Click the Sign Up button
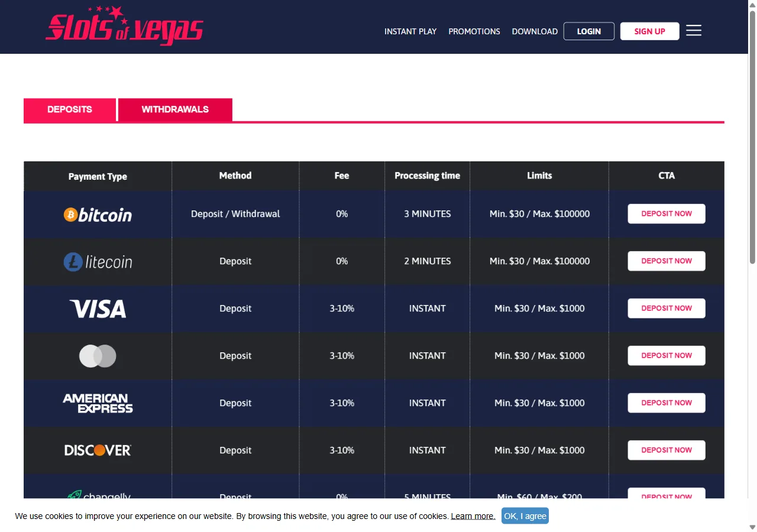The width and height of the screenshot is (757, 532). (x=649, y=31)
